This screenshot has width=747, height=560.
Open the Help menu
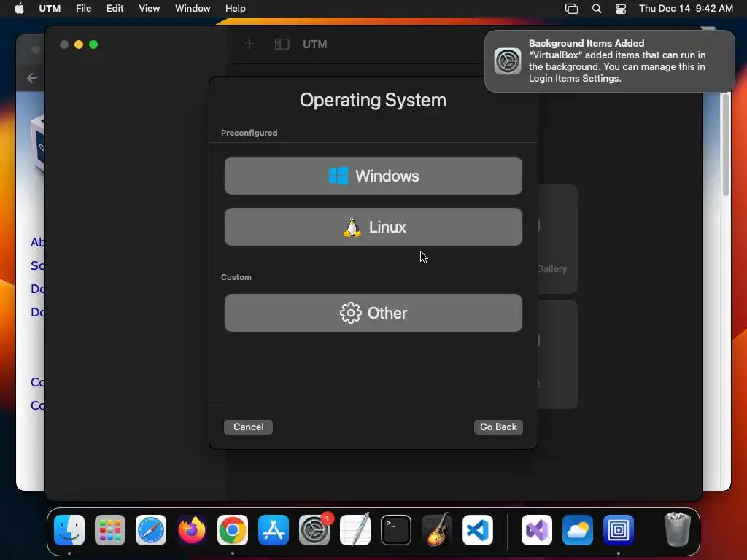(x=236, y=8)
